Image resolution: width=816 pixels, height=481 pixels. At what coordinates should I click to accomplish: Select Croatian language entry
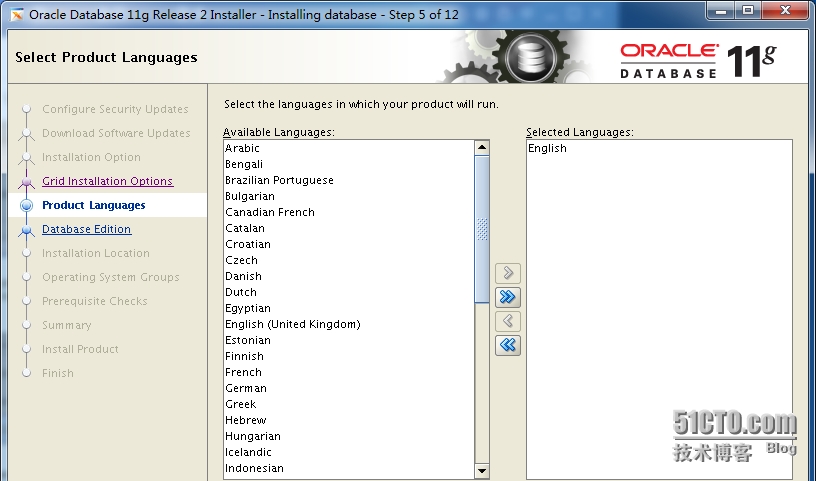click(x=349, y=244)
